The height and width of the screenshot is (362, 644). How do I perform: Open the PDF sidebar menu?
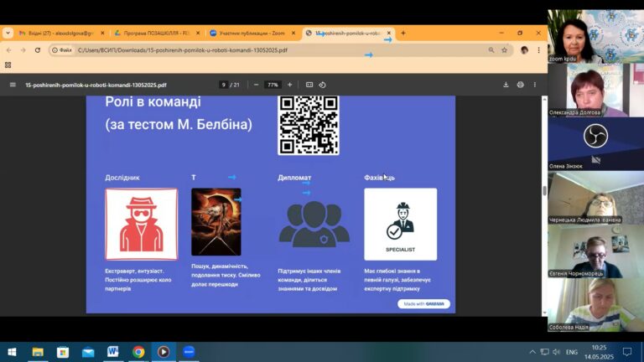[13, 85]
